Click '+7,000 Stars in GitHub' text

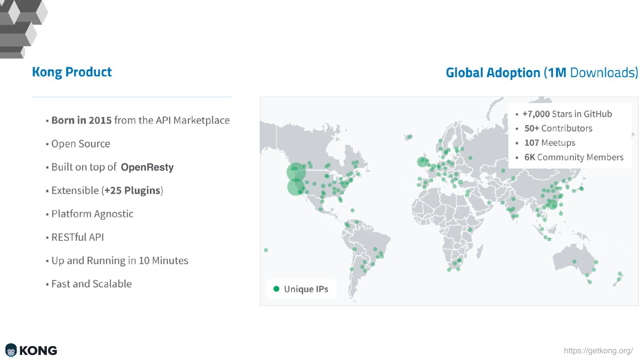click(567, 114)
